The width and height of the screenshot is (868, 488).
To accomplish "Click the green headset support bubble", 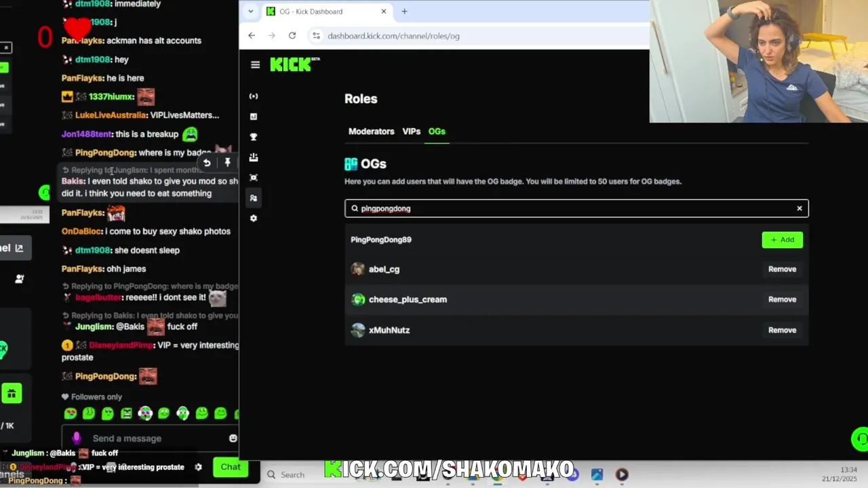I will click(x=860, y=439).
